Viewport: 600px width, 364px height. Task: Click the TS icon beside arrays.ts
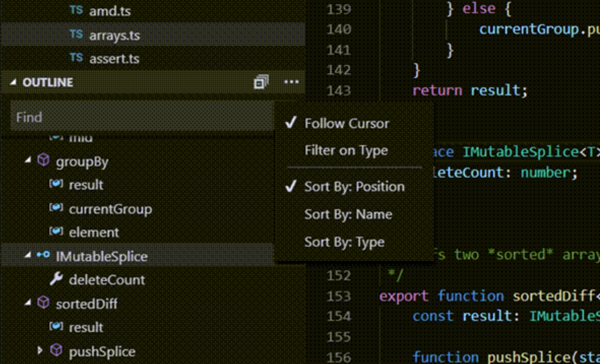coord(76,35)
